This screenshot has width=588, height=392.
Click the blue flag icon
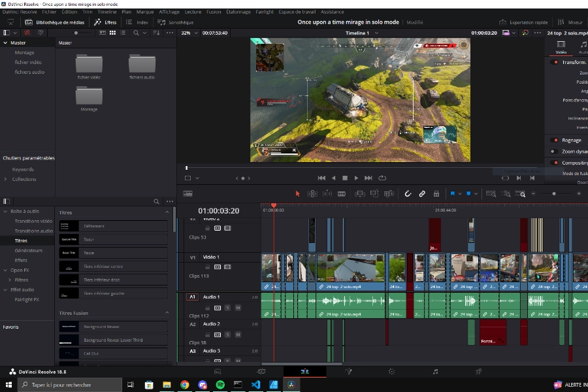[453, 193]
